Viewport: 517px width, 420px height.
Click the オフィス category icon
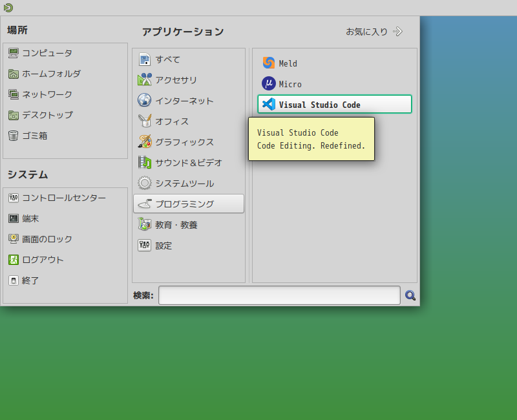tap(144, 121)
